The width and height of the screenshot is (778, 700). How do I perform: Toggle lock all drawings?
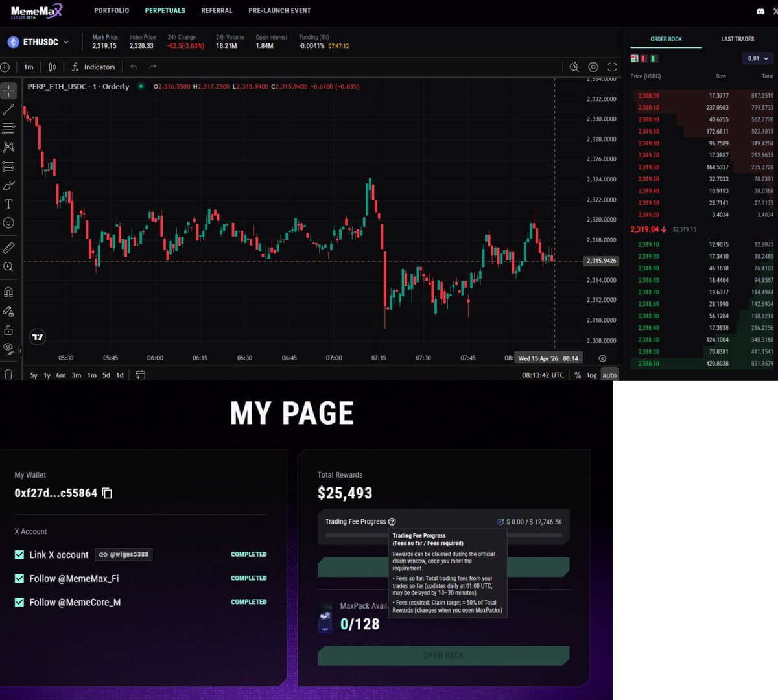[8, 330]
